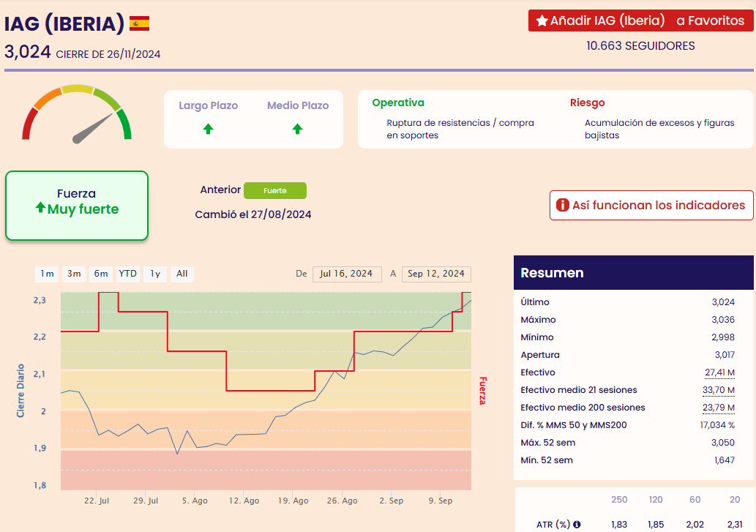The height and width of the screenshot is (532, 756).
Task: Click the Así funcionan los indicadores button
Action: click(651, 206)
